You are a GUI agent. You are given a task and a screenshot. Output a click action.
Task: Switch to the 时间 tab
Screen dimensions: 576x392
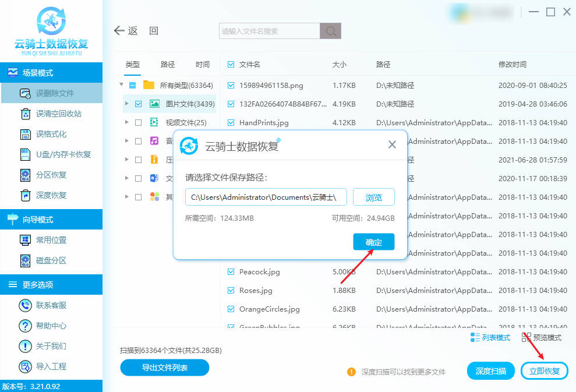point(202,64)
